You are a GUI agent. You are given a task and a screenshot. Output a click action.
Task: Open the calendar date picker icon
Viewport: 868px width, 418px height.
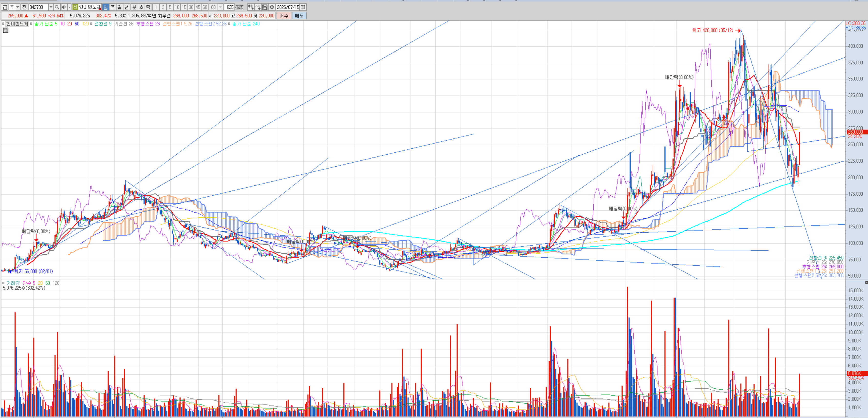click(x=303, y=7)
